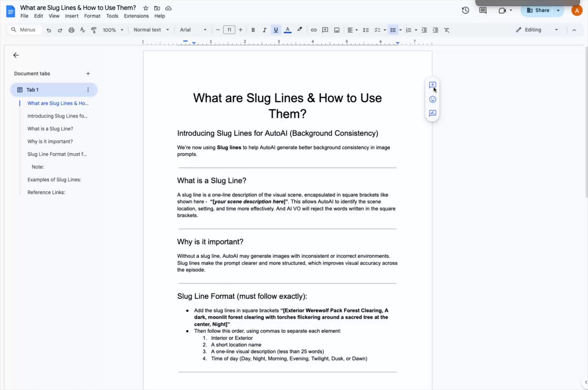Open the Format menu
588x390 pixels.
pos(92,16)
